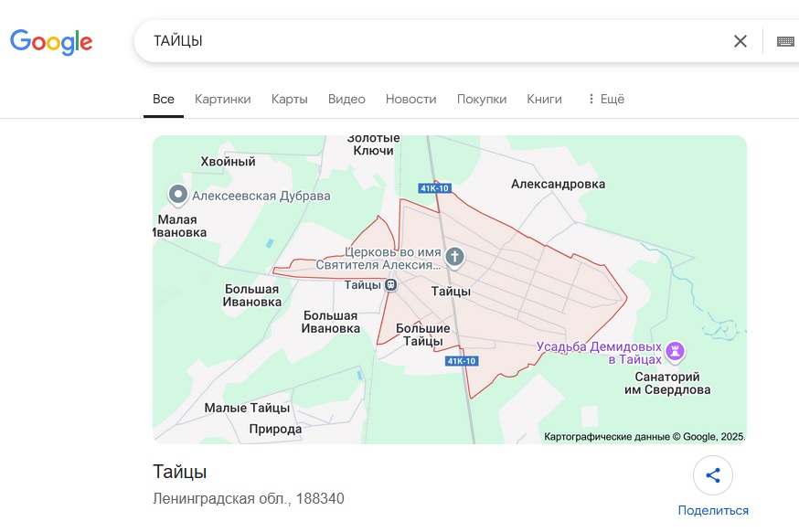Click the Google logo
The image size is (799, 532).
pyautogui.click(x=51, y=42)
